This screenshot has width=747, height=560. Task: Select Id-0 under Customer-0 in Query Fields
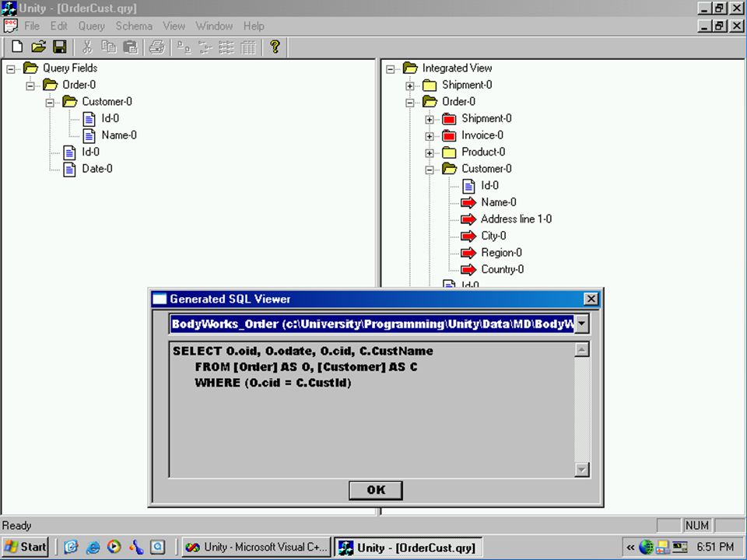coord(110,118)
